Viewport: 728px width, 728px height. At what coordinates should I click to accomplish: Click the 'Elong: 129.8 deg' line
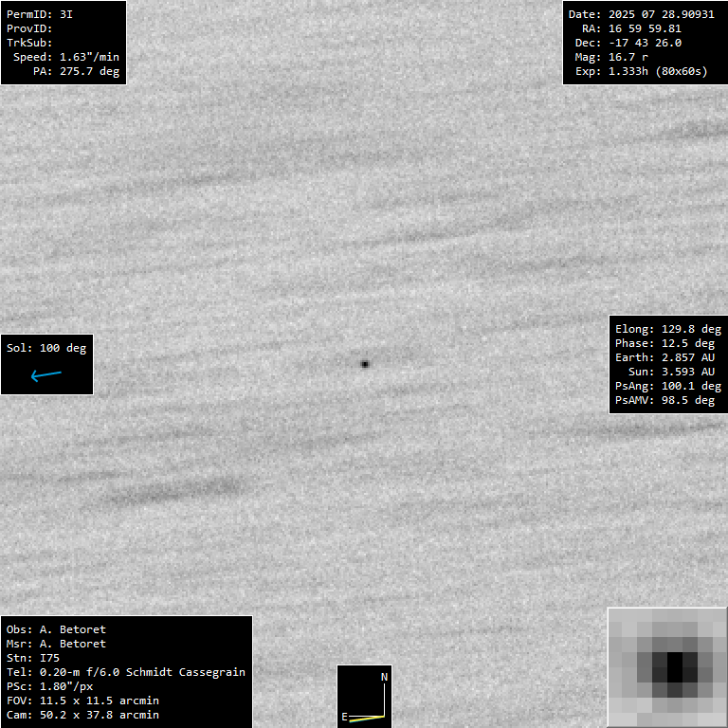click(x=668, y=329)
